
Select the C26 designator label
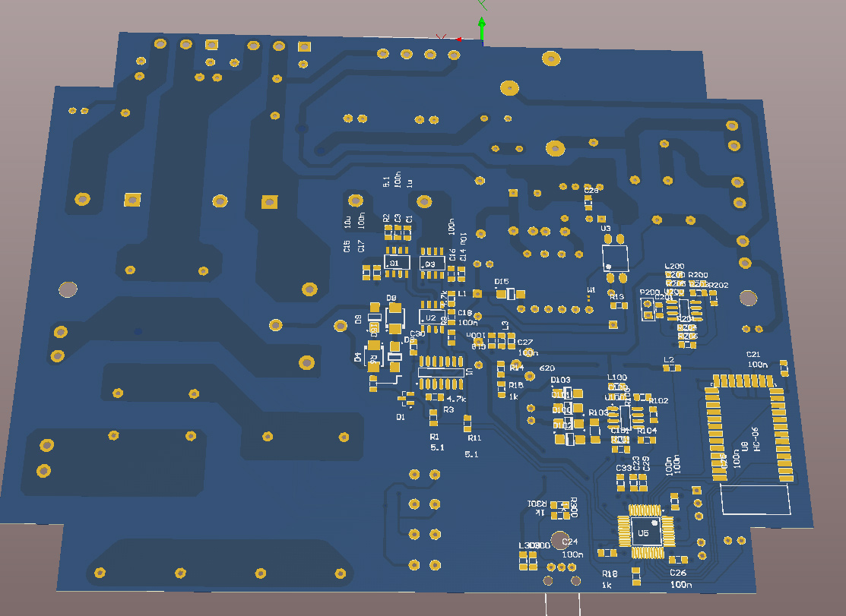(677, 573)
